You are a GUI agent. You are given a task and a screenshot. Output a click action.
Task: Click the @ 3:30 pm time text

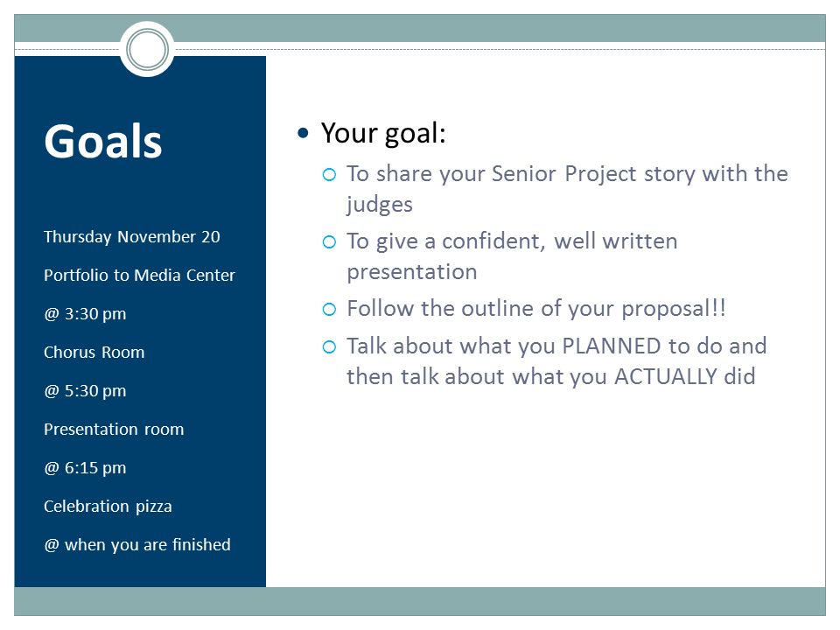tap(85, 314)
